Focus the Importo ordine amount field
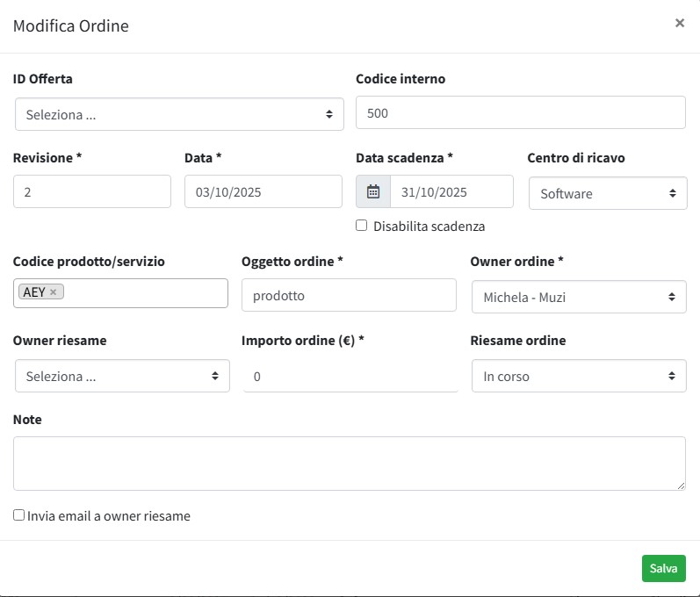Viewport: 700px width, 597px height. [x=350, y=376]
